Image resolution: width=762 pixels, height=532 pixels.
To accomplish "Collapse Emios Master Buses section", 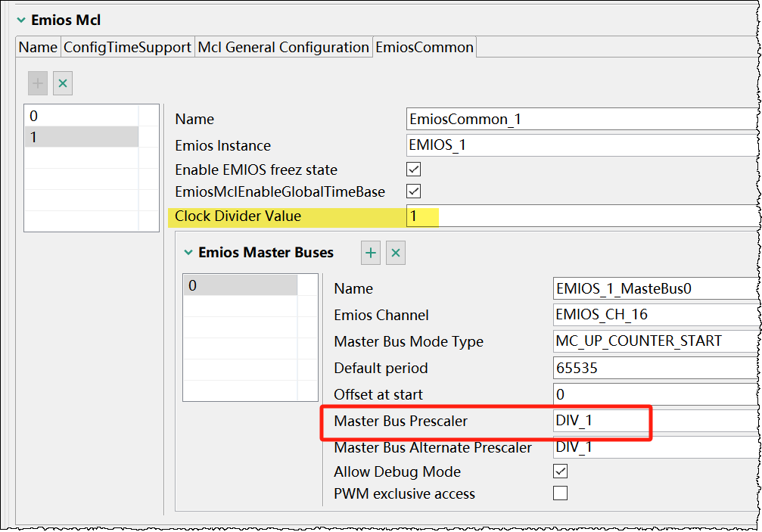I will coord(188,253).
